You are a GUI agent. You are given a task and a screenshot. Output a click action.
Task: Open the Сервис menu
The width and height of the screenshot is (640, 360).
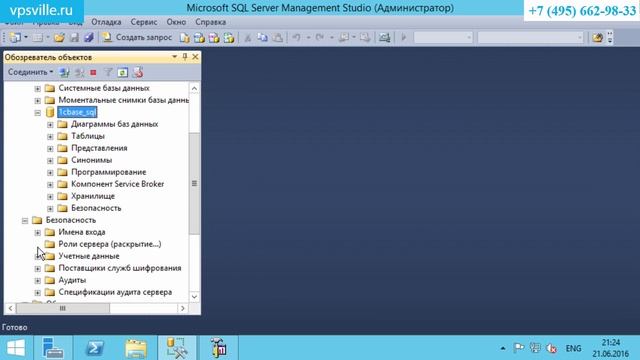pos(144,22)
